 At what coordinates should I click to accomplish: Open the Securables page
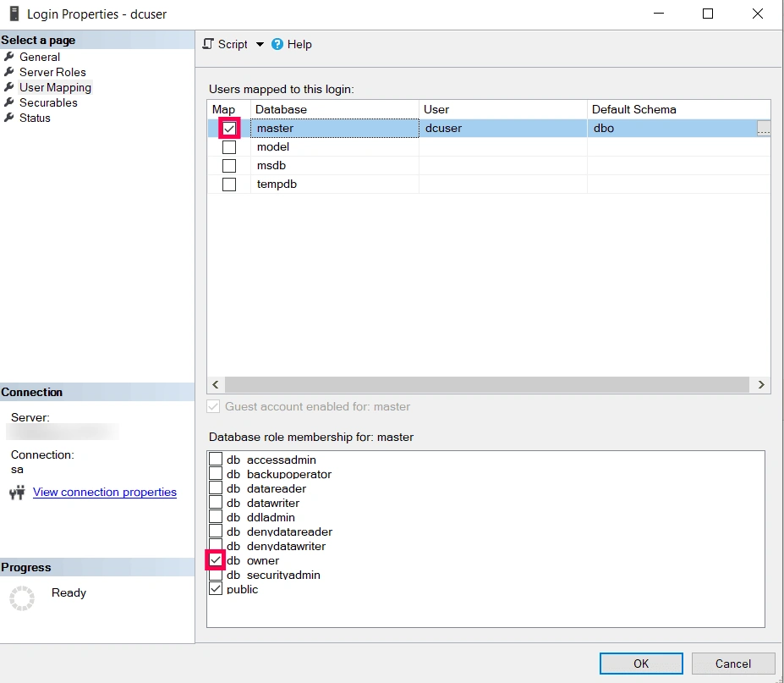tap(48, 102)
